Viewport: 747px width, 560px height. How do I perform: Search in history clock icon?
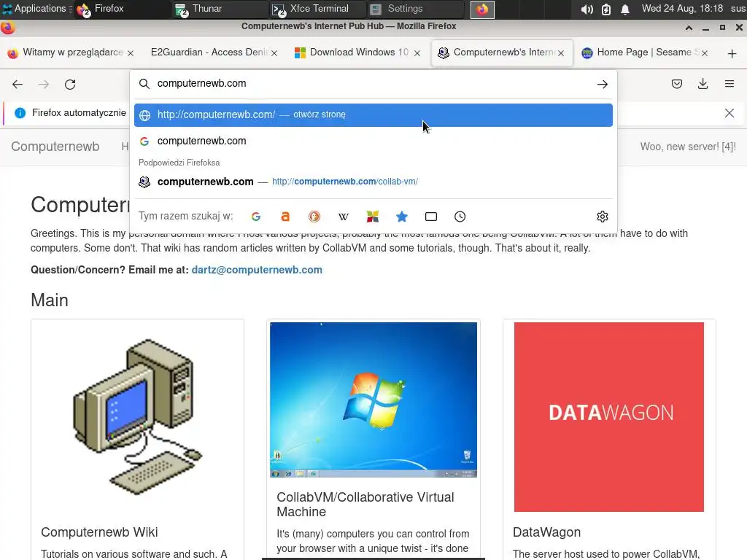click(x=460, y=217)
